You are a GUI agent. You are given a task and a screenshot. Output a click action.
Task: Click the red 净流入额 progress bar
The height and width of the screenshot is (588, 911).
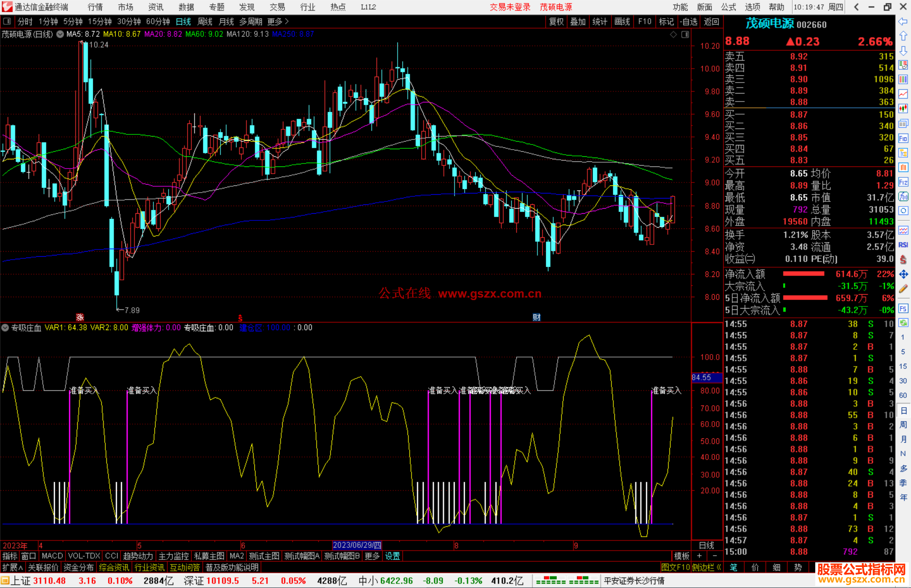[x=803, y=274]
